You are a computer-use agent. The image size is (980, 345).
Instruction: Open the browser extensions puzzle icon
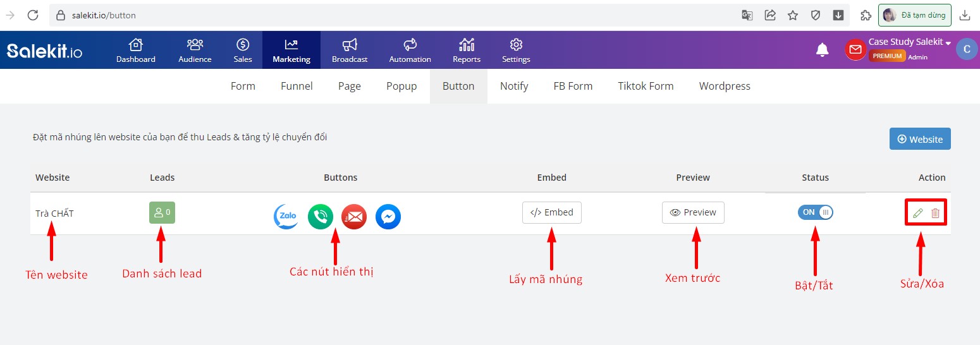click(865, 15)
